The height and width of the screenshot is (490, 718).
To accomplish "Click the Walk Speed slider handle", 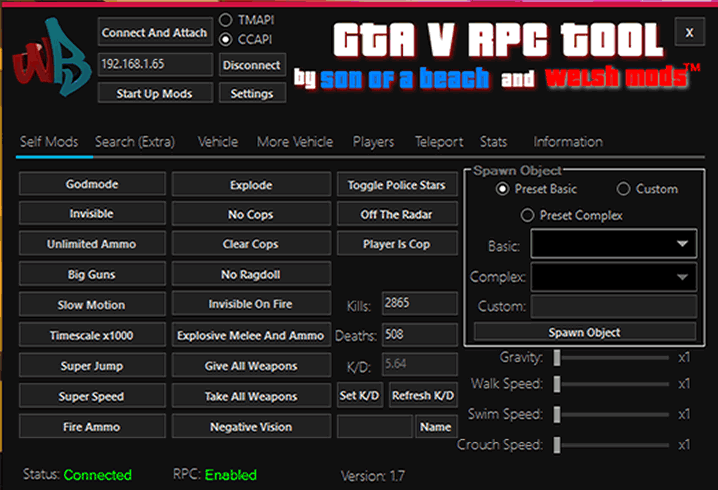I will click(557, 384).
